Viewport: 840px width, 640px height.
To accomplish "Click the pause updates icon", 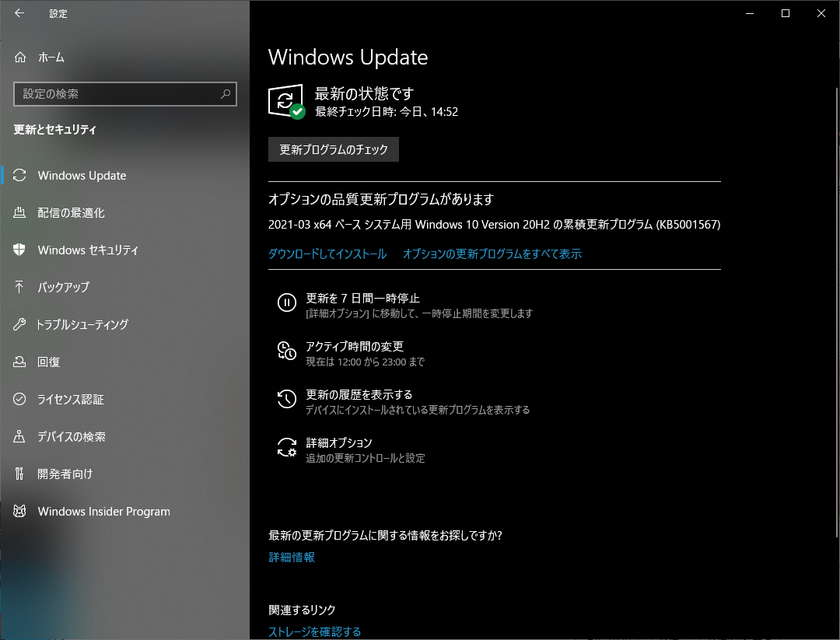I will [287, 303].
